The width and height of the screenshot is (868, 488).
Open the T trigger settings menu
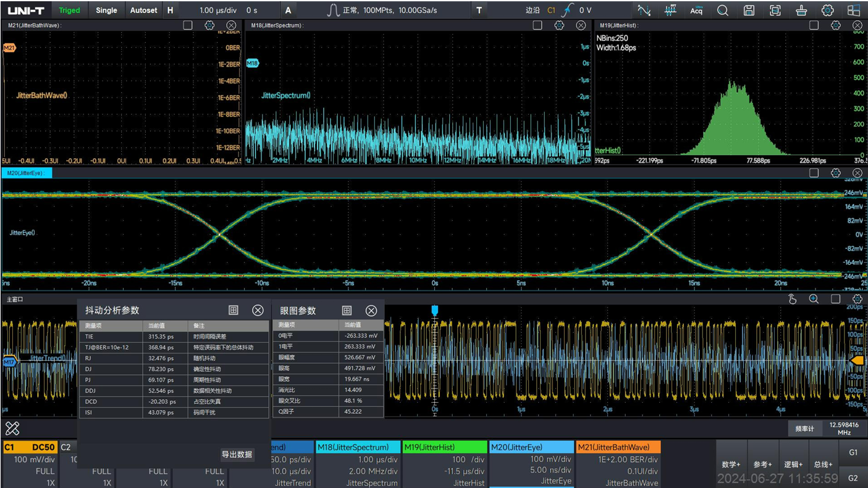[479, 10]
